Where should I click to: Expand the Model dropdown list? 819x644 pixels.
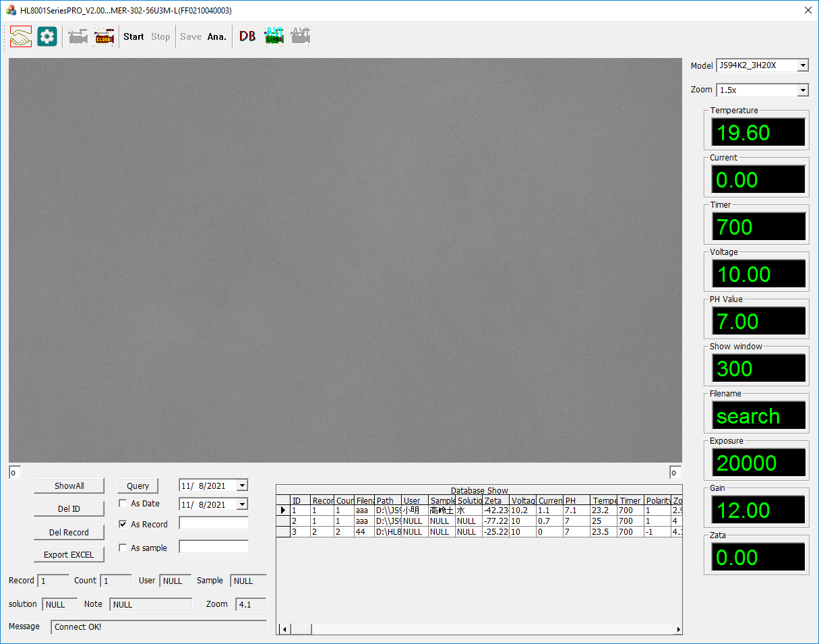[x=802, y=65]
